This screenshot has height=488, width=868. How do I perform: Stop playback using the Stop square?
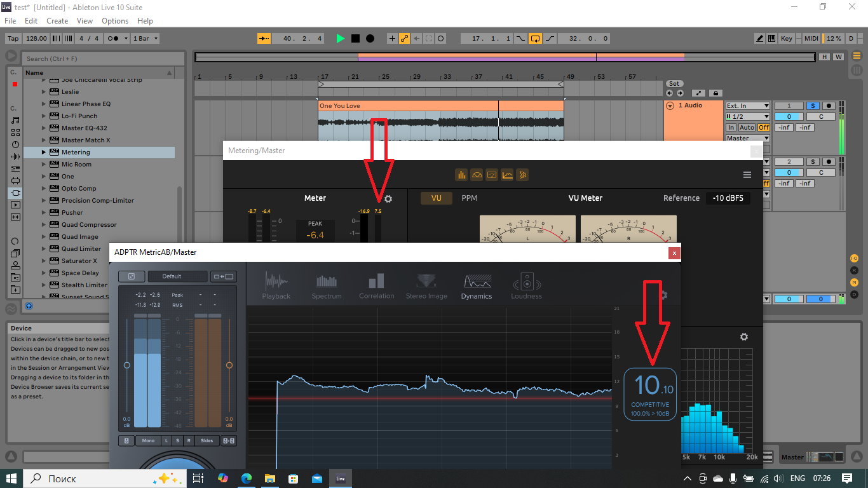[355, 39]
